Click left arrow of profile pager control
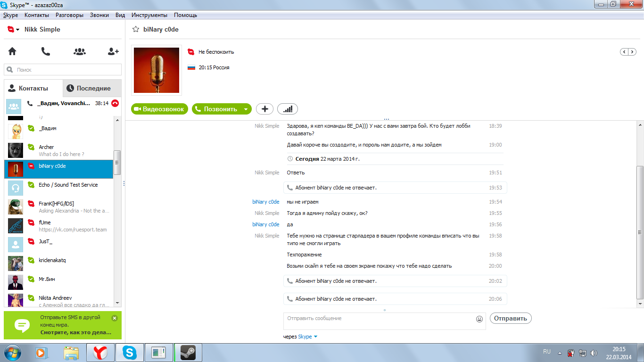 [624, 52]
